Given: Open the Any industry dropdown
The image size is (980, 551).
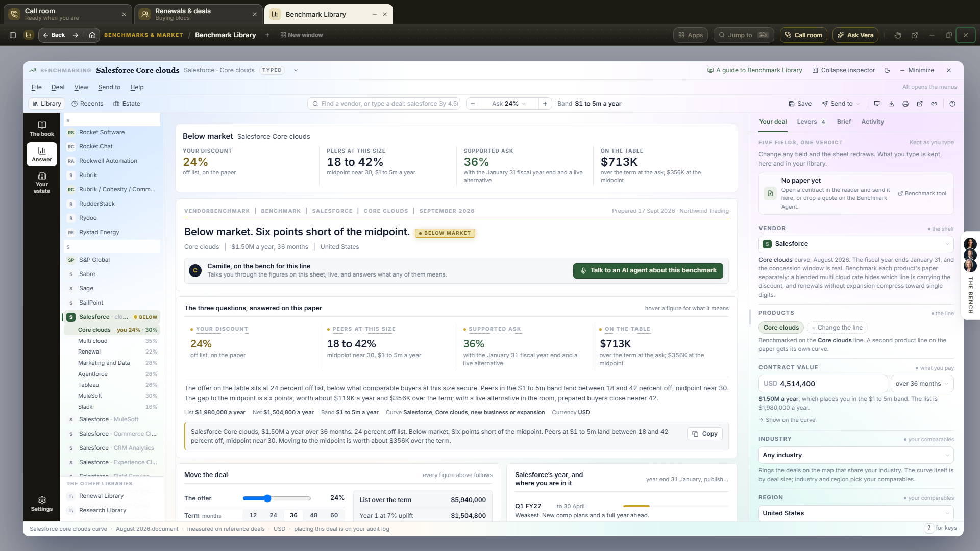Looking at the screenshot, I should pyautogui.click(x=856, y=455).
